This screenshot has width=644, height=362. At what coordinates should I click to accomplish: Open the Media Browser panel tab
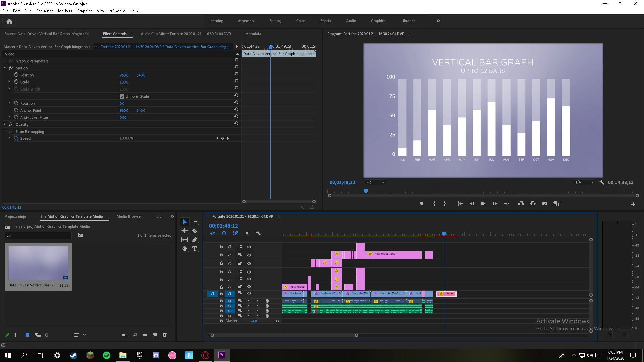(x=129, y=217)
